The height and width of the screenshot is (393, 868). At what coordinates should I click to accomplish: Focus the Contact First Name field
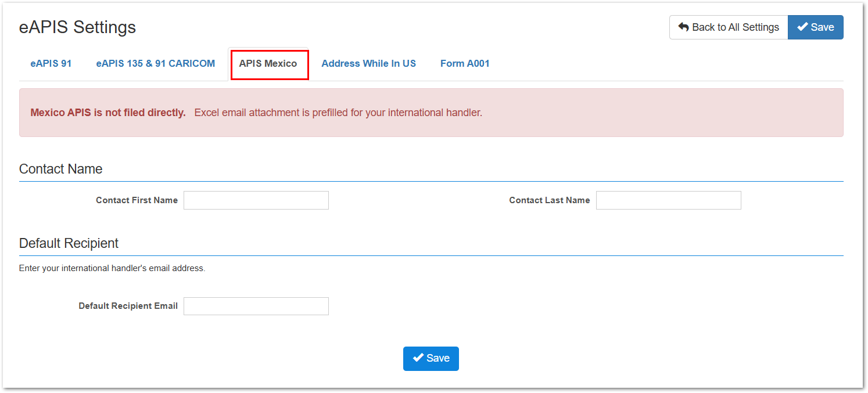click(256, 200)
